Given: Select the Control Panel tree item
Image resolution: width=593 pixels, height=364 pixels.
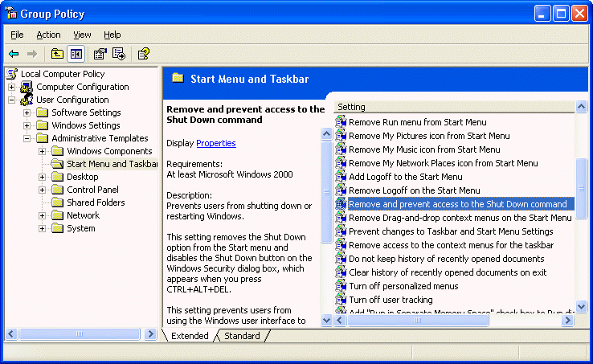Looking at the screenshot, I should [92, 190].
